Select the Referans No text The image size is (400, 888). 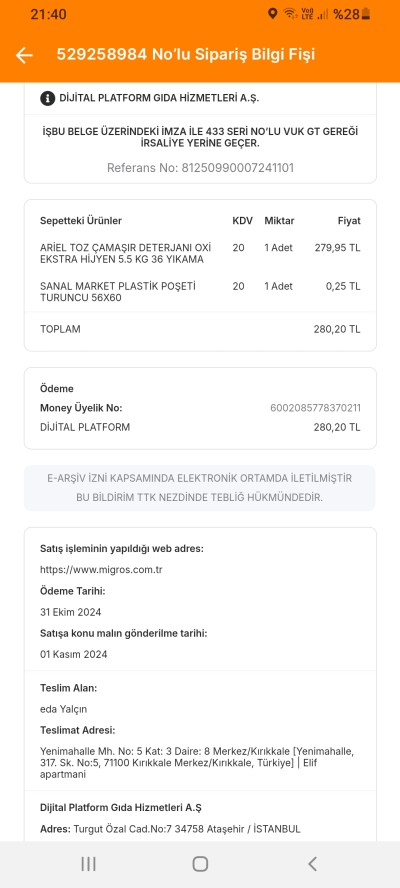point(200,168)
